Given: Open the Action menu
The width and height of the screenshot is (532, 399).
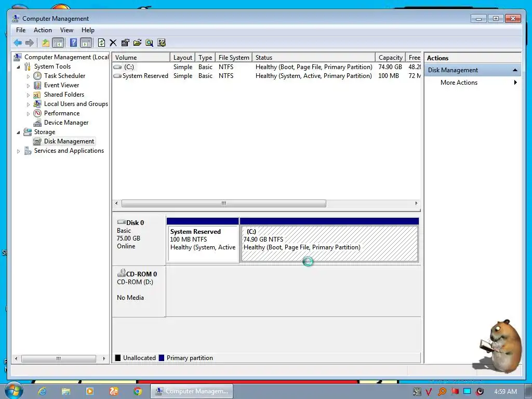Looking at the screenshot, I should pos(43,30).
